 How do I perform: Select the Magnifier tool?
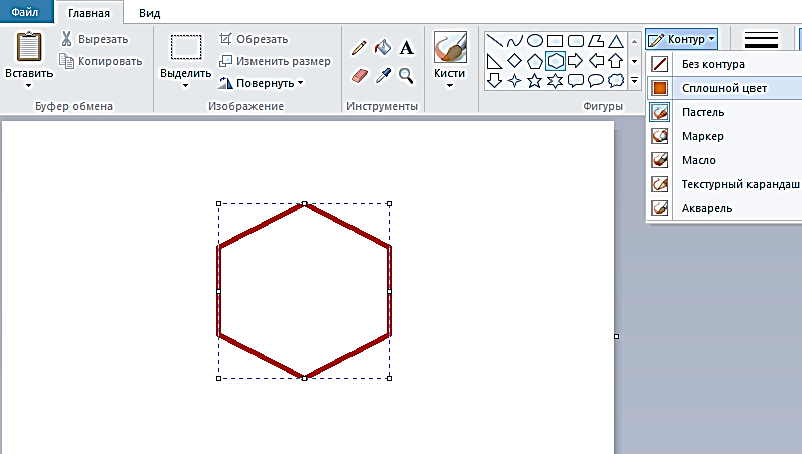point(406,76)
